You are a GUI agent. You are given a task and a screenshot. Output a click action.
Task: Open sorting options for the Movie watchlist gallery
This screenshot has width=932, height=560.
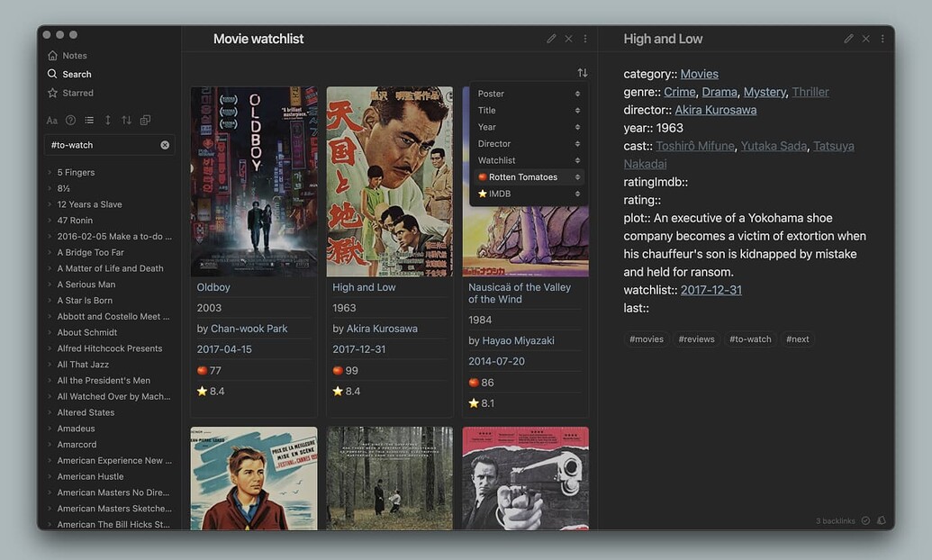click(582, 72)
